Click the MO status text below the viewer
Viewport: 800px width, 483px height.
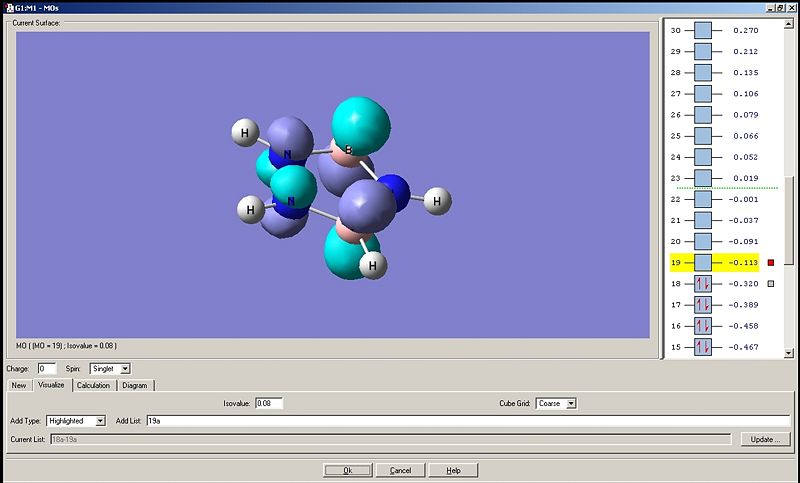pos(66,346)
